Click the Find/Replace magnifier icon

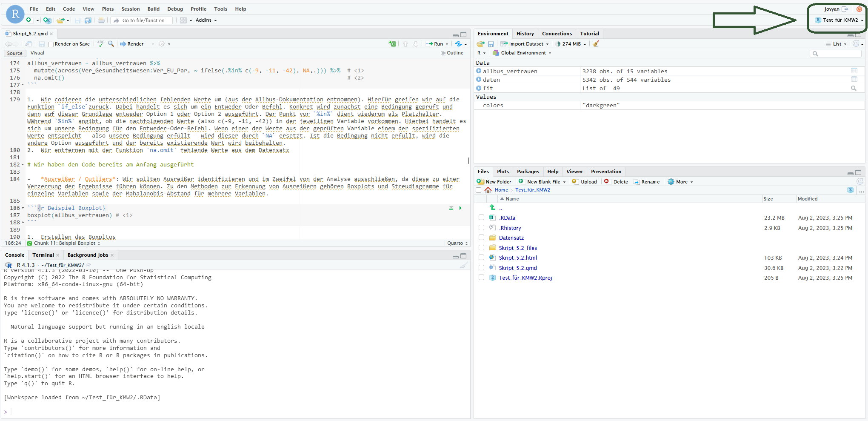[x=111, y=43]
